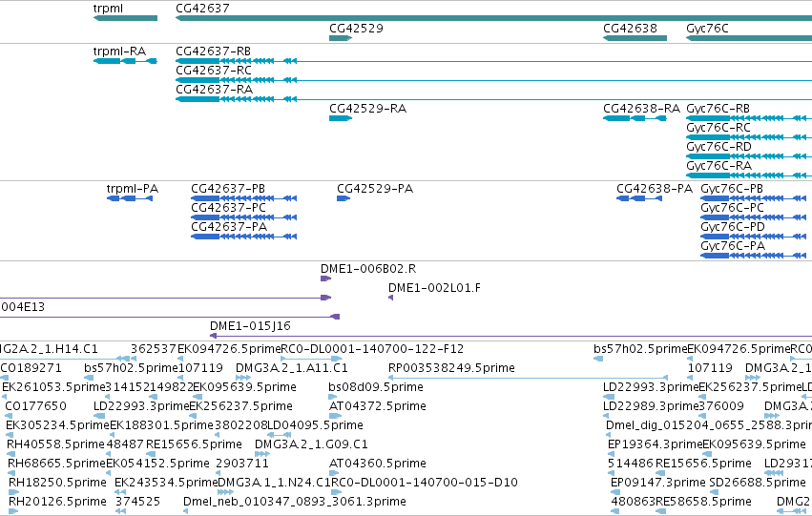This screenshot has height=516, width=812.
Task: Open transcript CG42637-RC label
Action: (214, 71)
